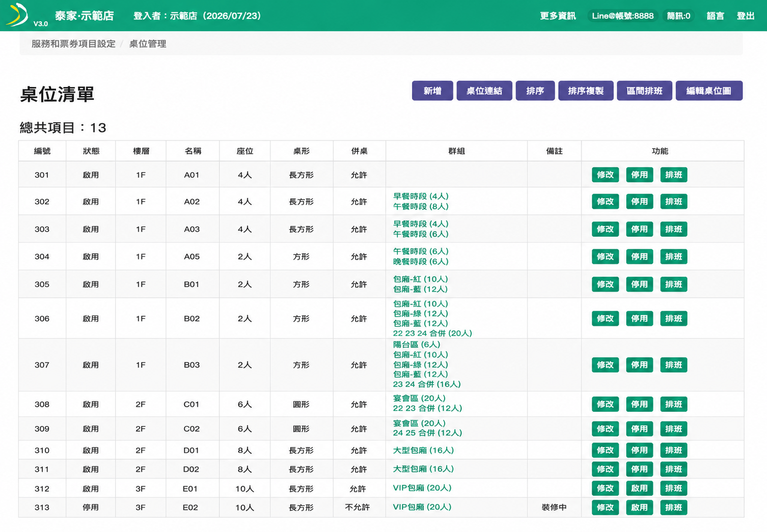Click 排班 for table 301
The width and height of the screenshot is (767, 532).
pos(673,175)
